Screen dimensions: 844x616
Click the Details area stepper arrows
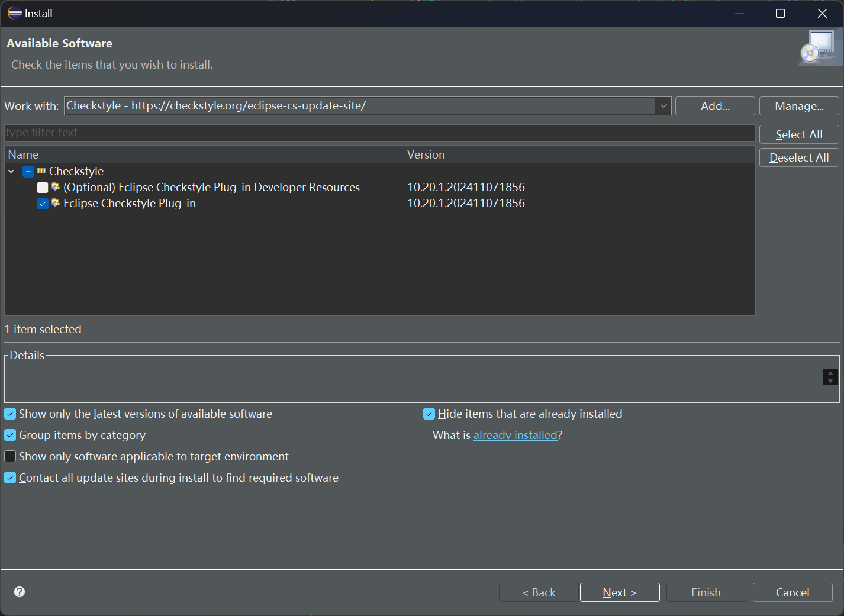830,377
